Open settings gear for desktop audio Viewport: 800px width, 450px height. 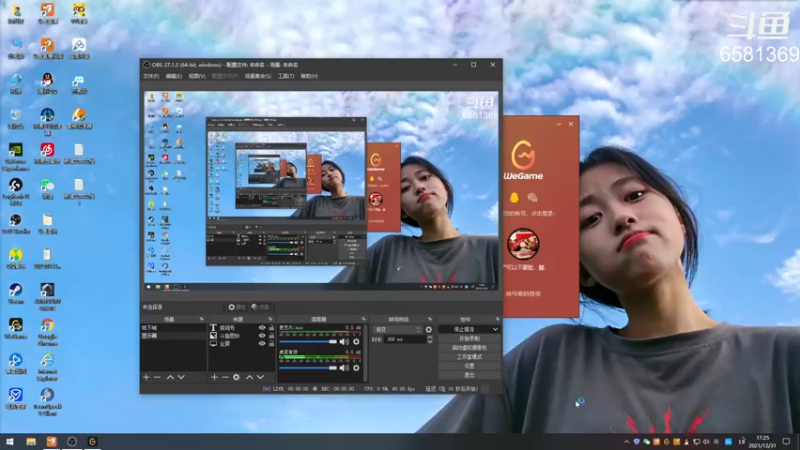356,367
